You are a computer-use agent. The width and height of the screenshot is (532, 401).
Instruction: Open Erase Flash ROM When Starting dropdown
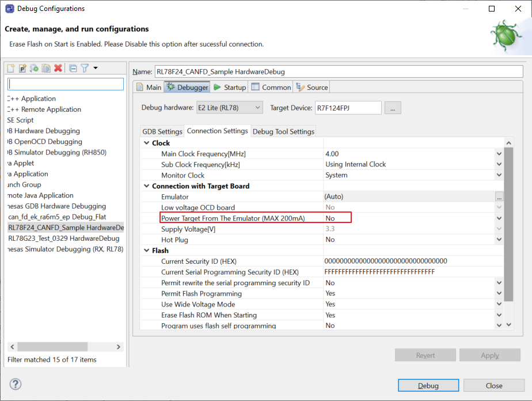(x=499, y=315)
